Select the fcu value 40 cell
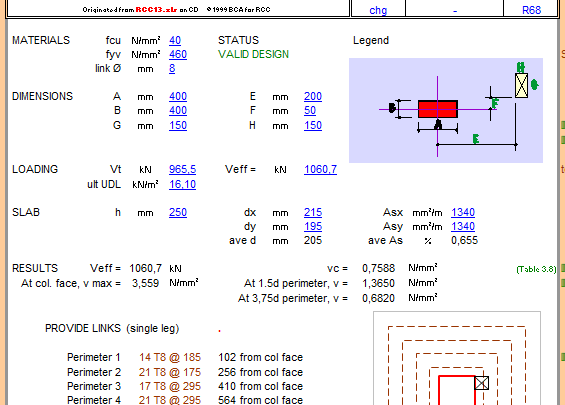 point(175,40)
